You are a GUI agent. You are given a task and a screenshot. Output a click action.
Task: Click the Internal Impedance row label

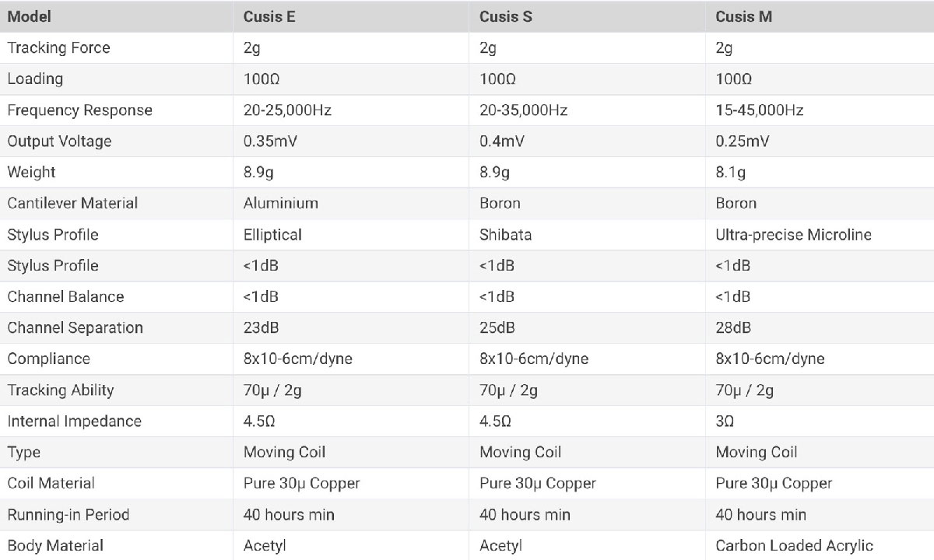75,421
